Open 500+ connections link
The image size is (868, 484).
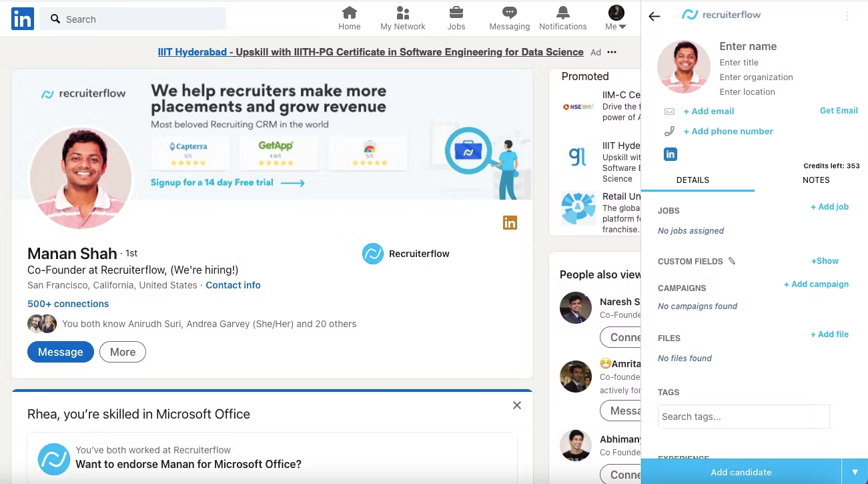(68, 304)
